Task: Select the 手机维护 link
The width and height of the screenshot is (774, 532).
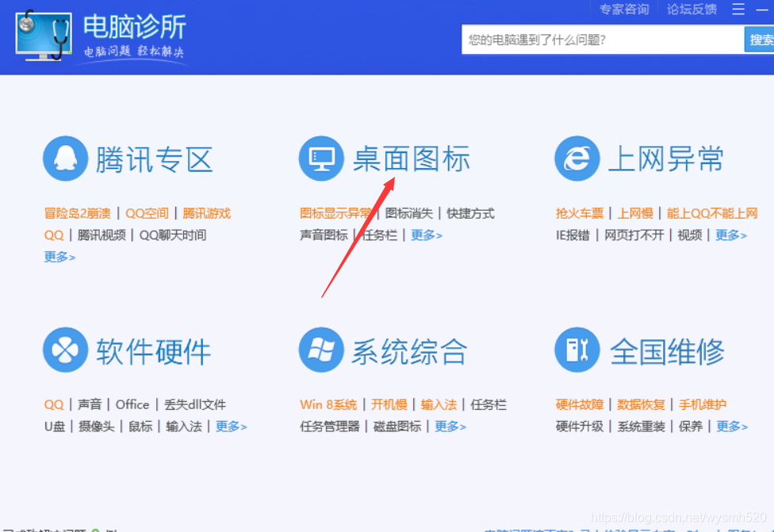Action: [x=703, y=404]
